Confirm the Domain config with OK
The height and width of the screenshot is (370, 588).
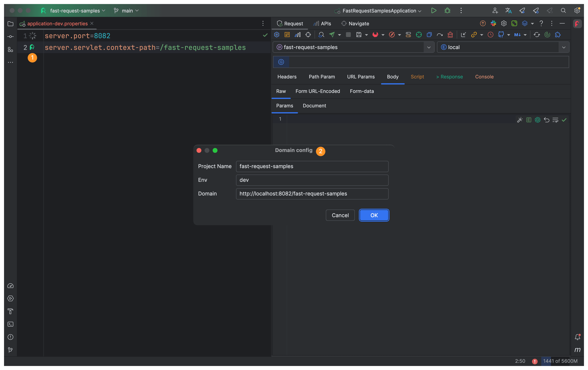[x=374, y=215]
